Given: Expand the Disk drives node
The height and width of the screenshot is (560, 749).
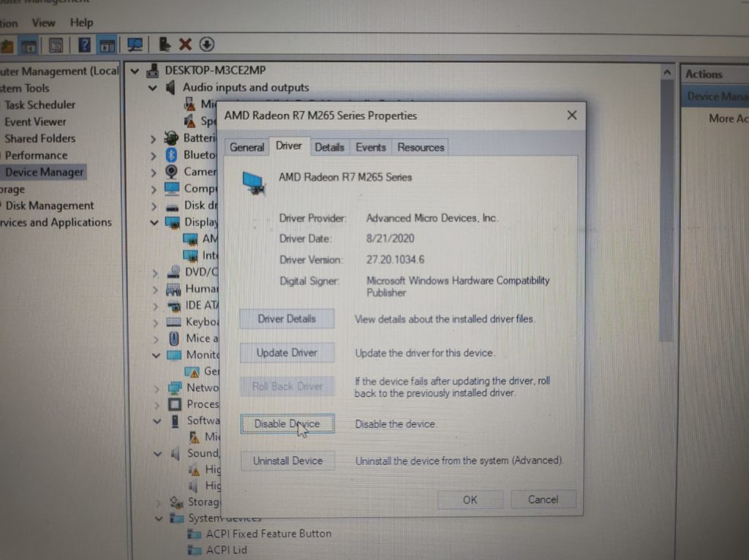Looking at the screenshot, I should click(154, 206).
